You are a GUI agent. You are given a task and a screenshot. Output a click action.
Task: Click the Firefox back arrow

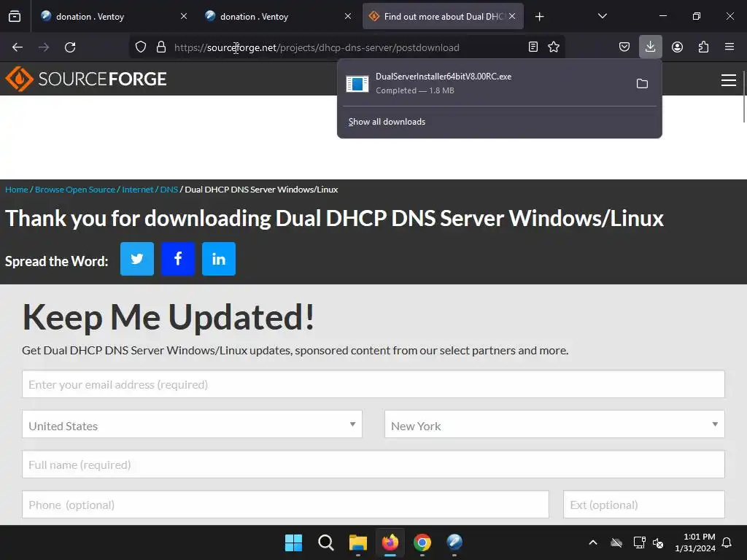tap(18, 47)
